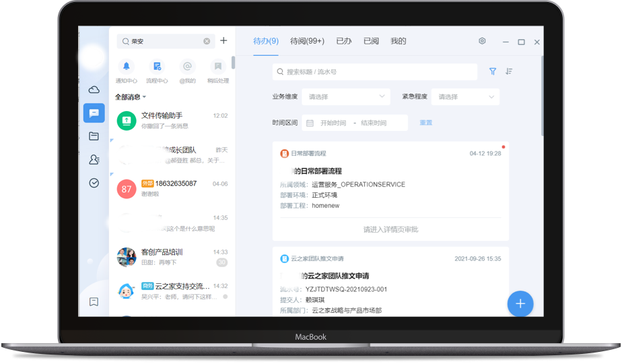Click the 客创产品培训 group avatar

pyautogui.click(x=126, y=257)
